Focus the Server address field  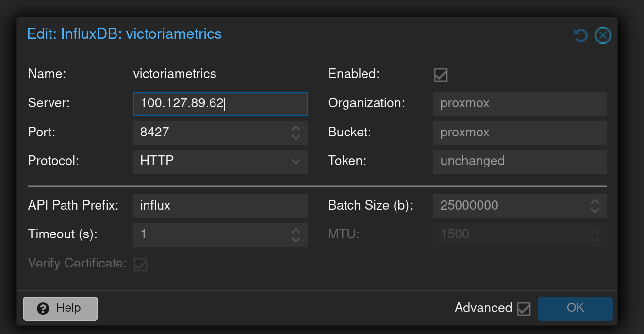(x=219, y=103)
